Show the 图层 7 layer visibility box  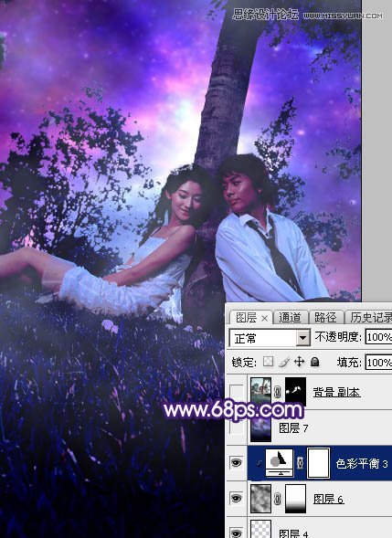tap(237, 427)
